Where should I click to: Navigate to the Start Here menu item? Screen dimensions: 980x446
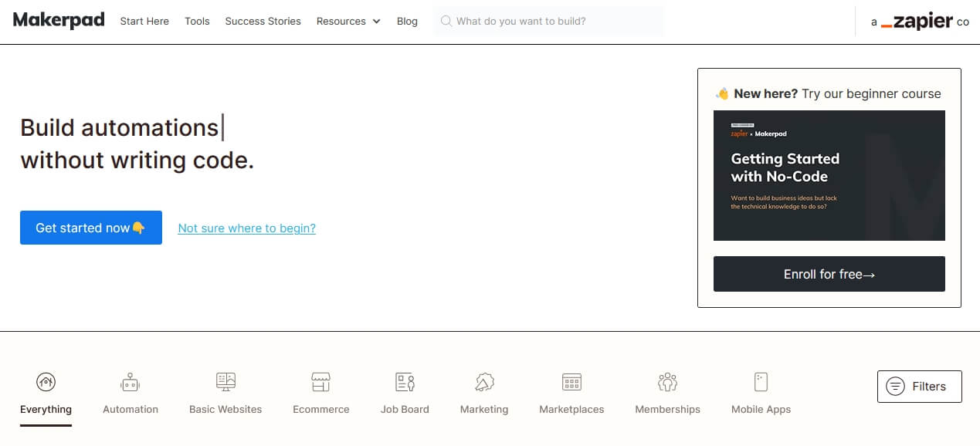coord(144,21)
